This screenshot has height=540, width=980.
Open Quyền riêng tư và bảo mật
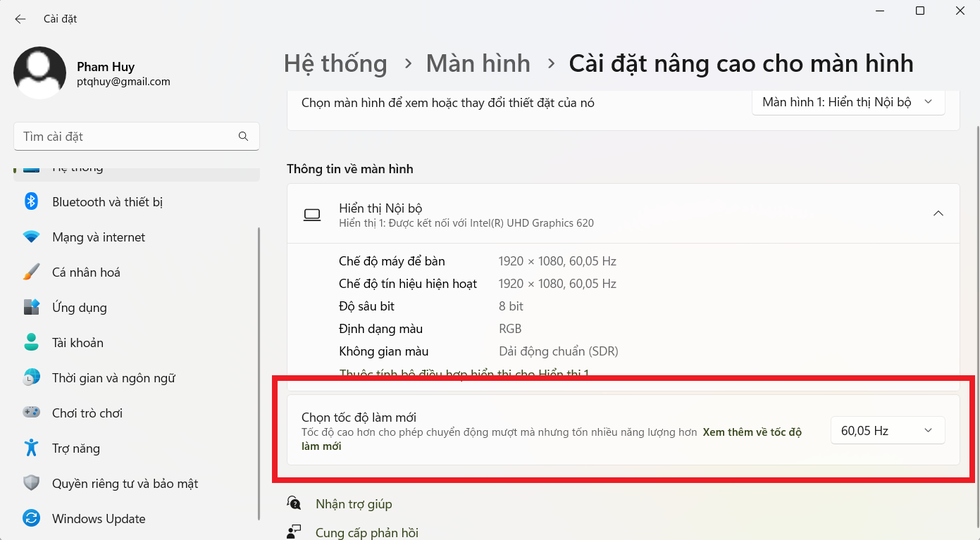tap(136, 483)
